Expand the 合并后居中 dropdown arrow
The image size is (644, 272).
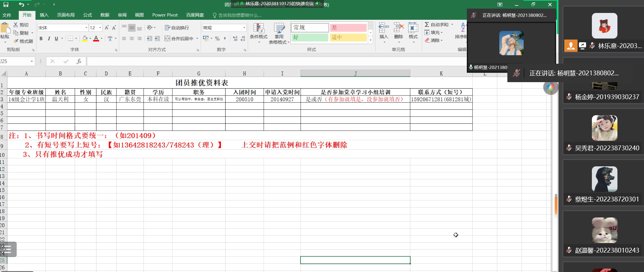pyautogui.click(x=197, y=39)
